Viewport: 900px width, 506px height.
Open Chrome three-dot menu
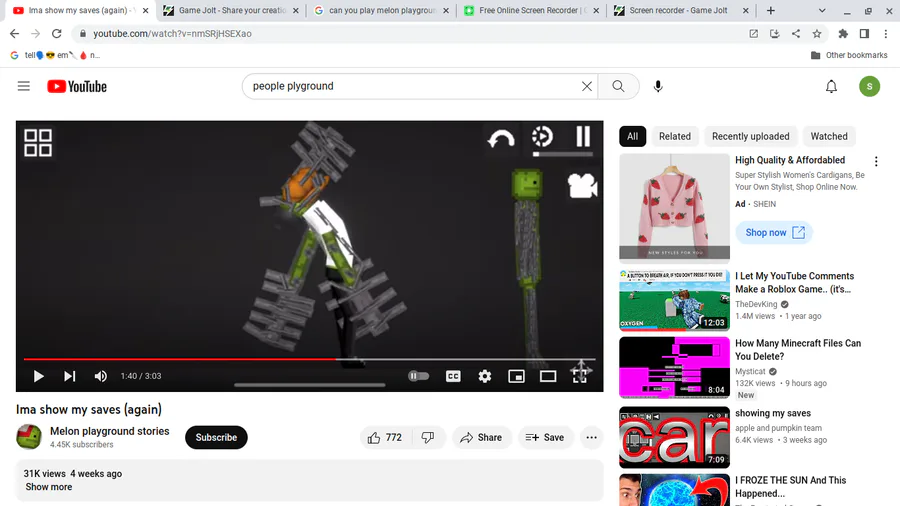pos(886,33)
